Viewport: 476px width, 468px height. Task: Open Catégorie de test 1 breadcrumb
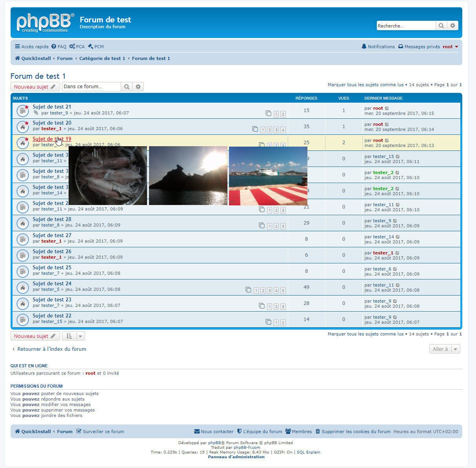point(102,58)
